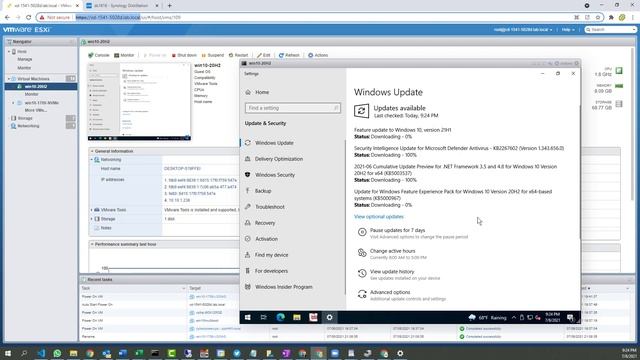Expand the VMware Tools row
Screen dimensions: 640x360
coord(91,210)
